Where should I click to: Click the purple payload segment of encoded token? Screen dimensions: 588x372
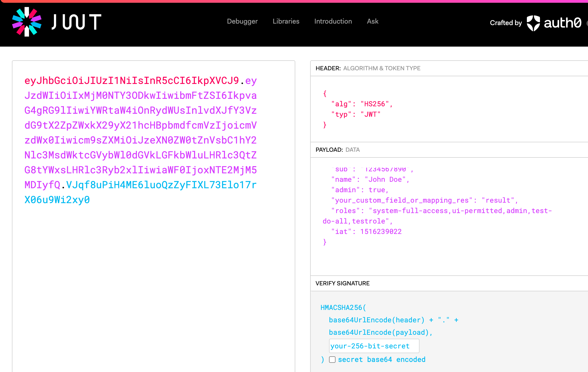[140, 125]
